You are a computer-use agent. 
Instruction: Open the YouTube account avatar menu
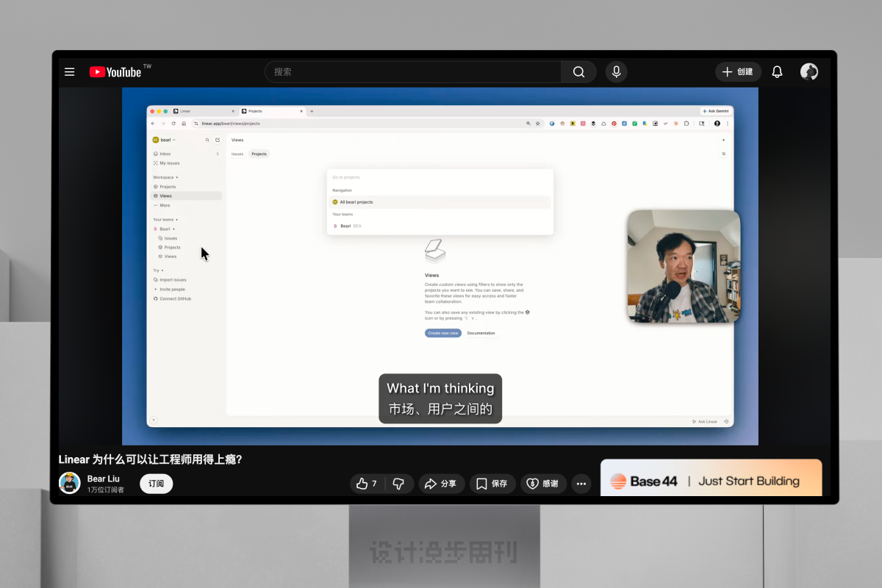coord(809,72)
